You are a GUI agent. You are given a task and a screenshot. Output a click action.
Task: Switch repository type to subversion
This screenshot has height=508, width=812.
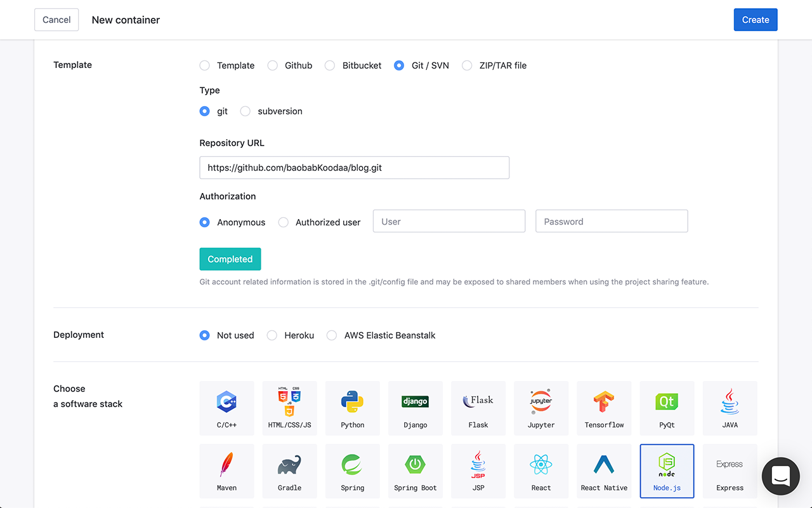[x=245, y=111]
